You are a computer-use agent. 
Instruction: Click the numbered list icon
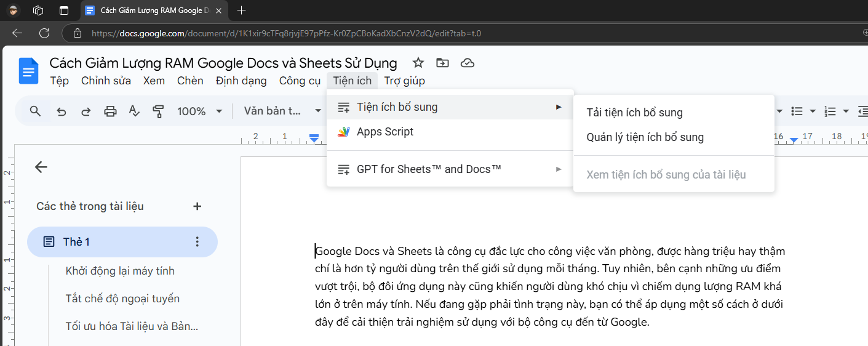tap(830, 111)
